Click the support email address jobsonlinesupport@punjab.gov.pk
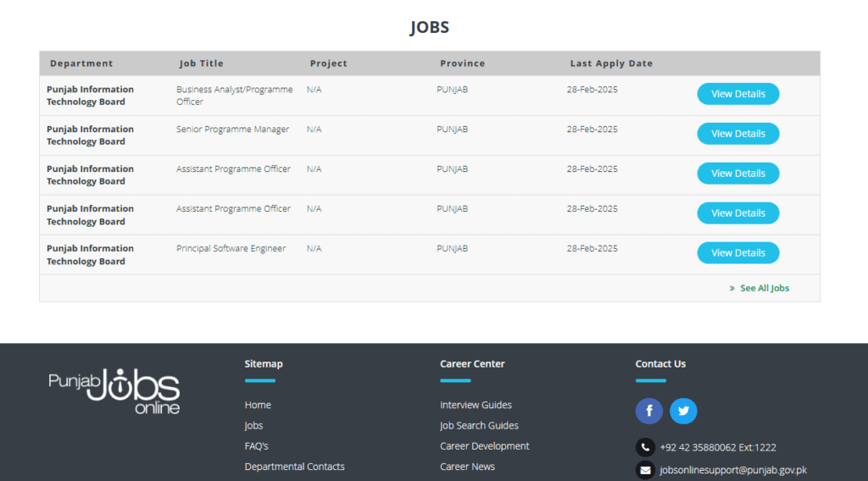The height and width of the screenshot is (481, 868). pyautogui.click(x=733, y=470)
